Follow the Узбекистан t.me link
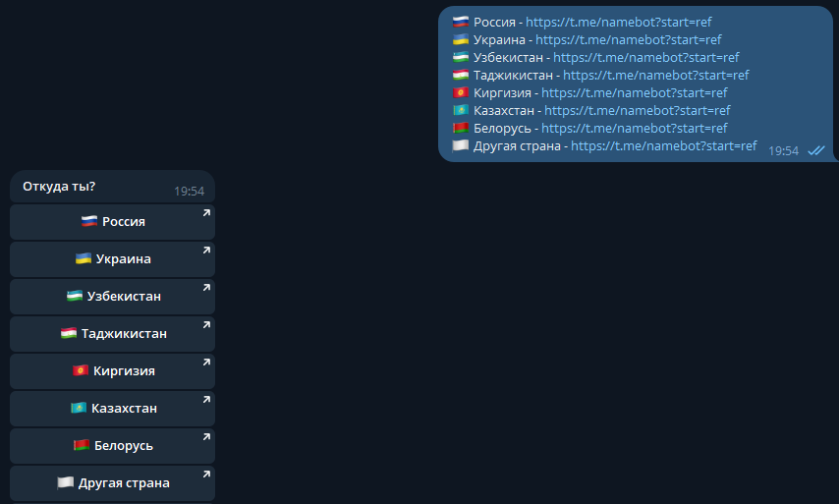This screenshot has width=839, height=504. (x=645, y=57)
